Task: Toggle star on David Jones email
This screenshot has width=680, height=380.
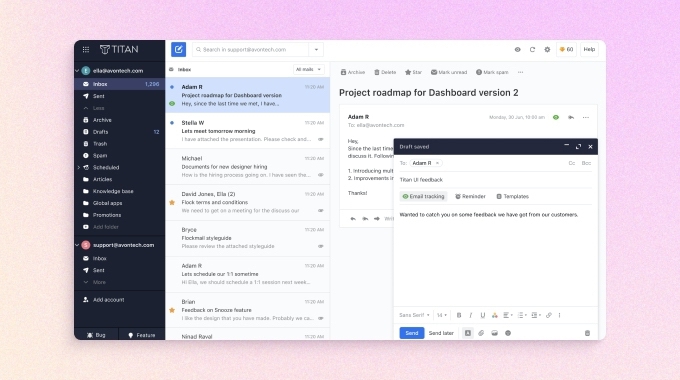Action: tap(172, 203)
